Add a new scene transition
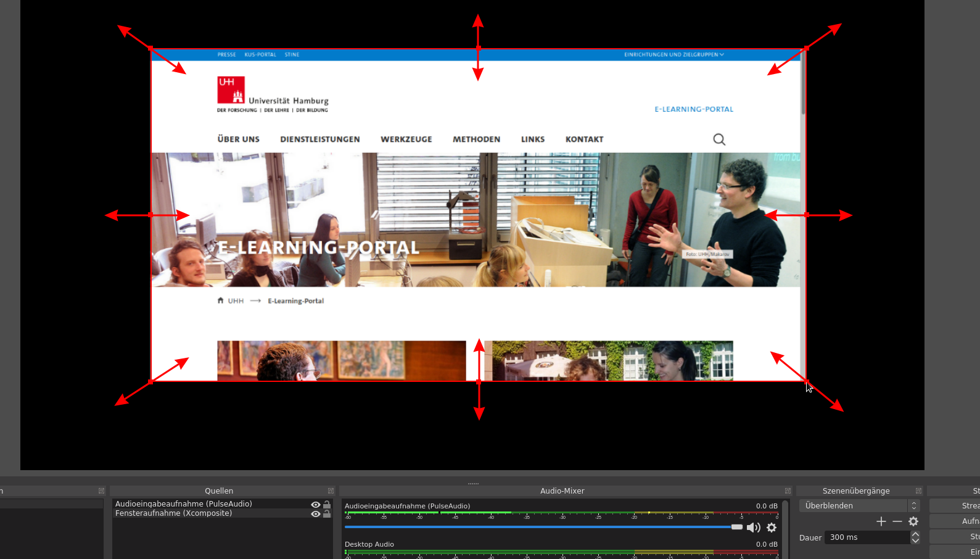This screenshot has width=980, height=559. click(881, 522)
